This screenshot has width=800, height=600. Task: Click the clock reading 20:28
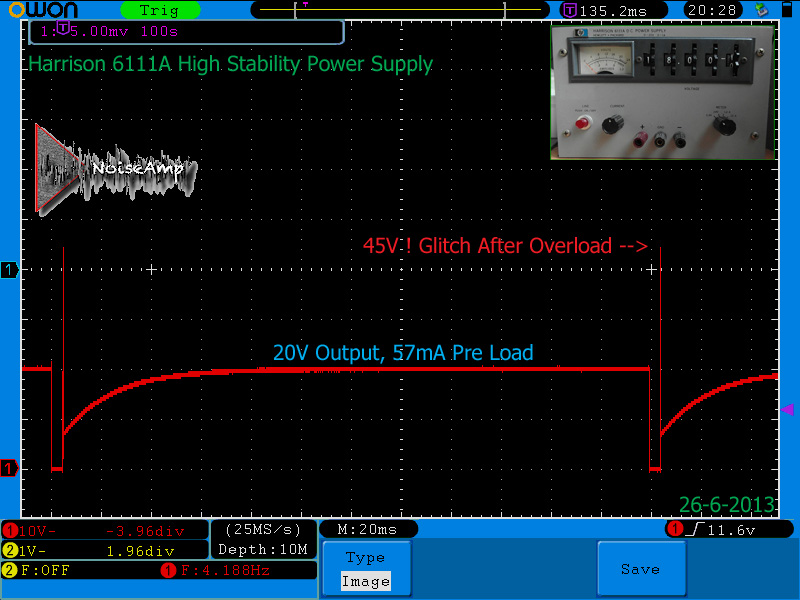712,10
